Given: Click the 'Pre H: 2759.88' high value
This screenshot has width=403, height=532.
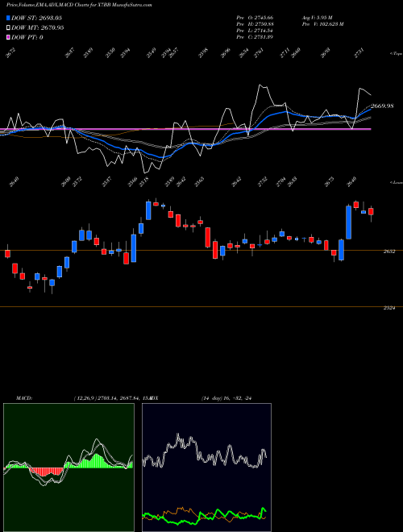Looking at the screenshot, I should [x=255, y=24].
